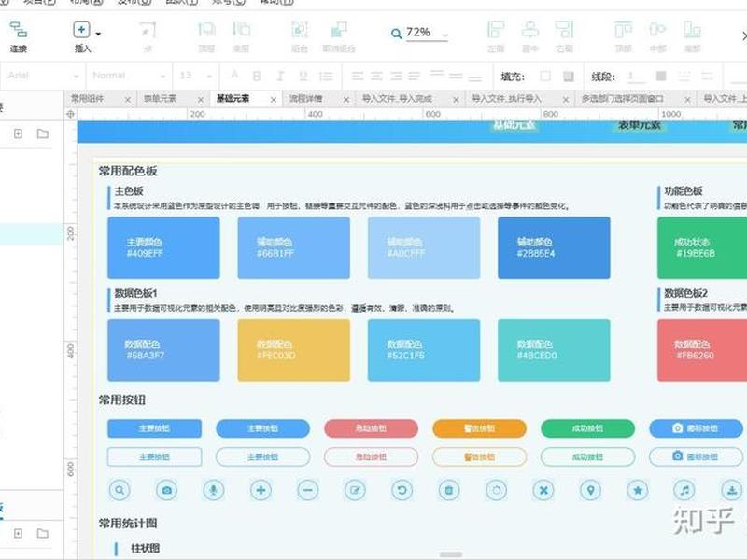747x560 pixels.
Task: Select the #409EFF main color swatch
Action: [163, 247]
